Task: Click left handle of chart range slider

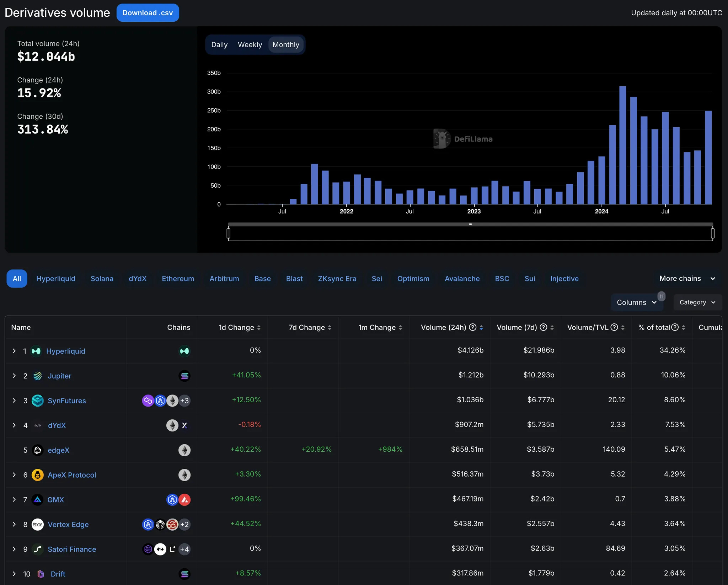Action: point(229,234)
